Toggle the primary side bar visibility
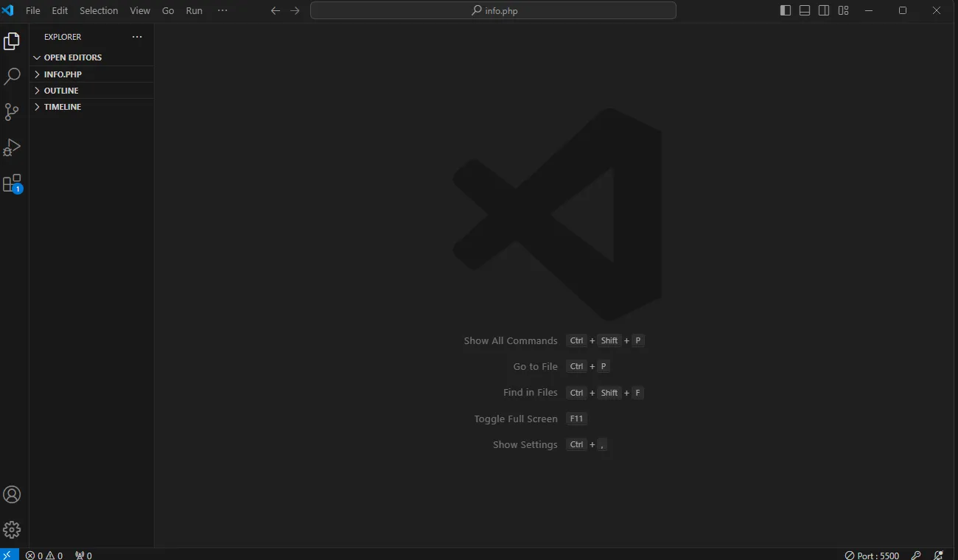Screen dimensions: 958x560 [x=786, y=10]
